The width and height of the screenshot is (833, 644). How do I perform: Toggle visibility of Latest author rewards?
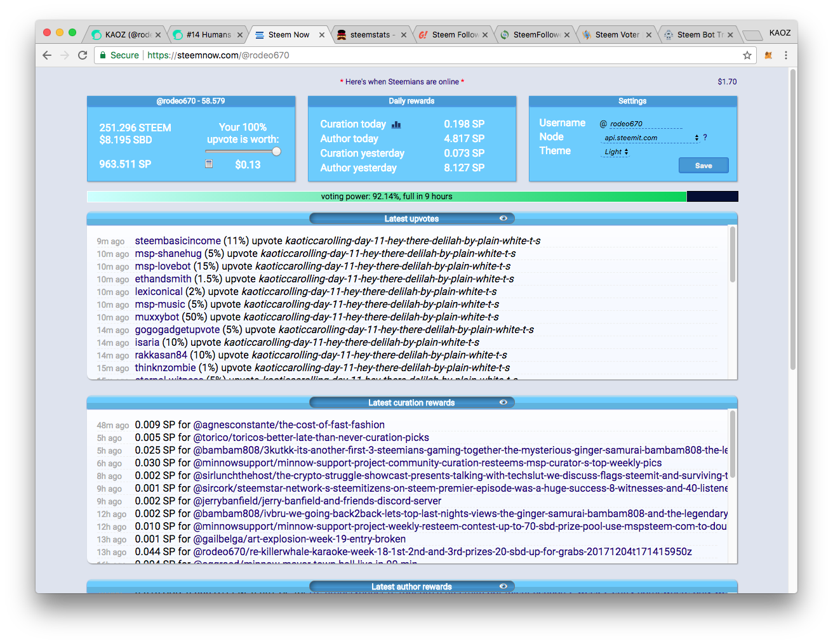tap(503, 586)
